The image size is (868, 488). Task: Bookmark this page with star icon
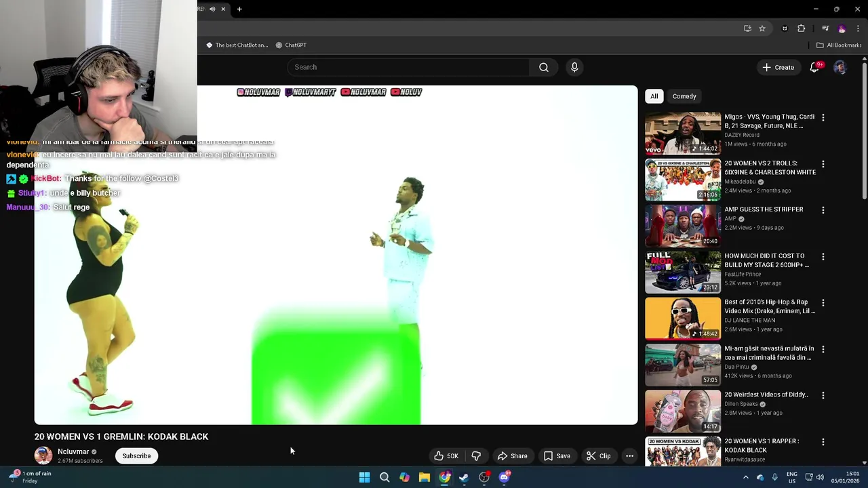tap(762, 28)
